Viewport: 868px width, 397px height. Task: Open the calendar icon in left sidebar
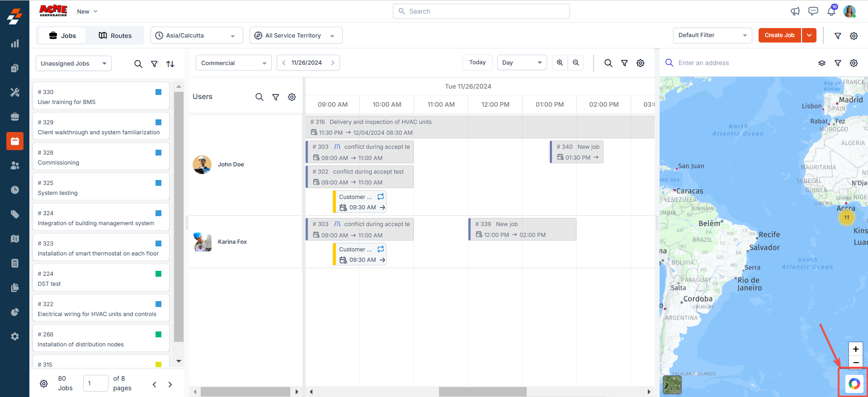(x=14, y=141)
